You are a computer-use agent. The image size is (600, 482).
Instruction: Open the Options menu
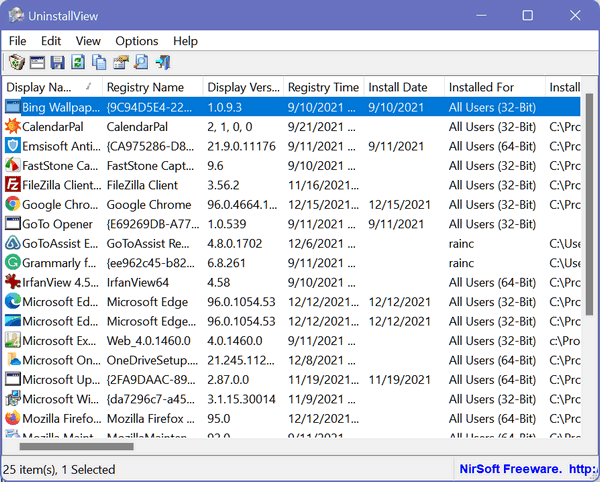click(x=137, y=41)
